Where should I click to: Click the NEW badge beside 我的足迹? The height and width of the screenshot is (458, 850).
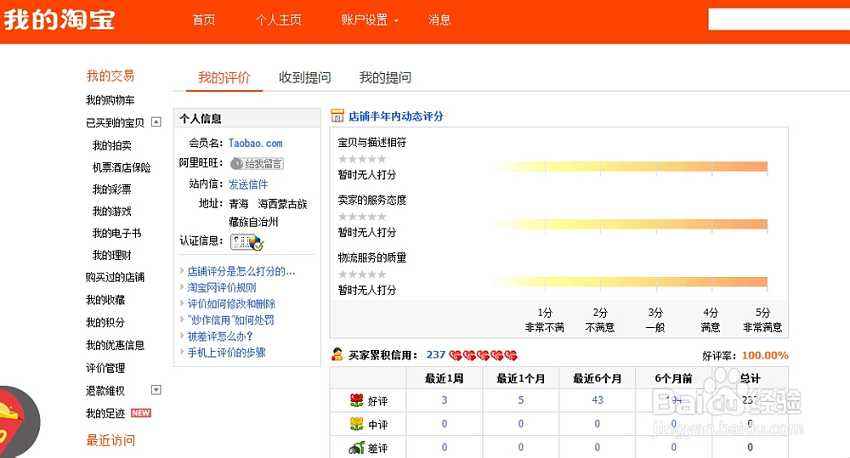[x=141, y=413]
